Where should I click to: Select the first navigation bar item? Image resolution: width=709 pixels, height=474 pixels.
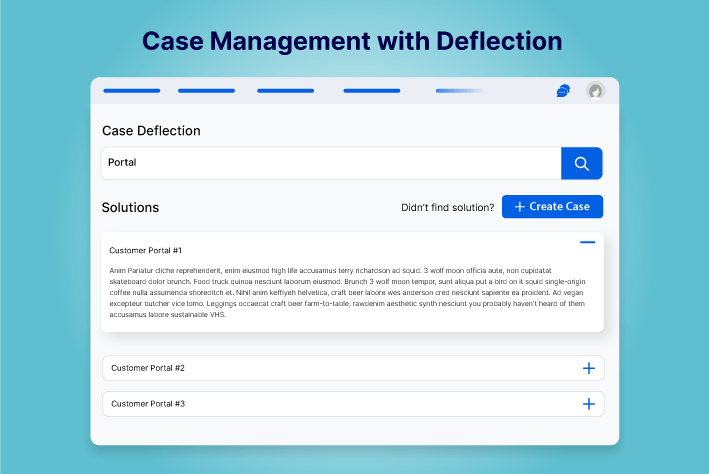[x=131, y=91]
